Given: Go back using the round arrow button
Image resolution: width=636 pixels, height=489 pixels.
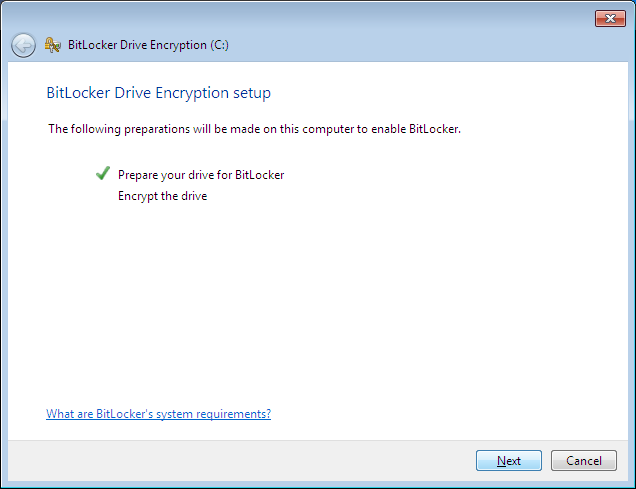Looking at the screenshot, I should tap(23, 45).
